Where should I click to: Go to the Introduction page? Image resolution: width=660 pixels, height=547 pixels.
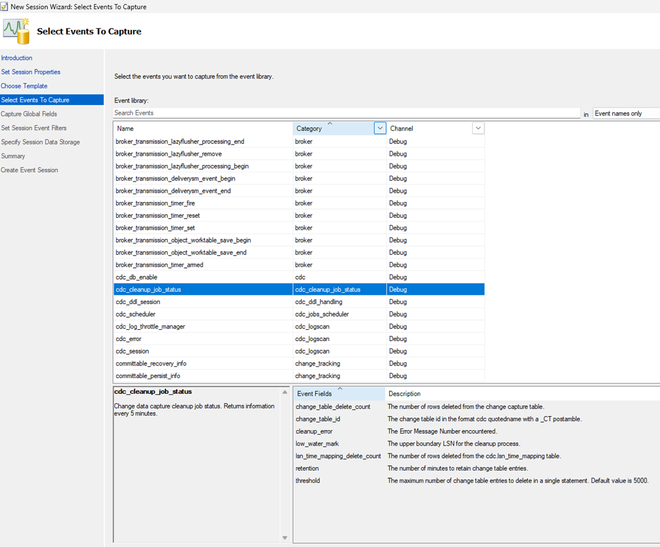16,58
